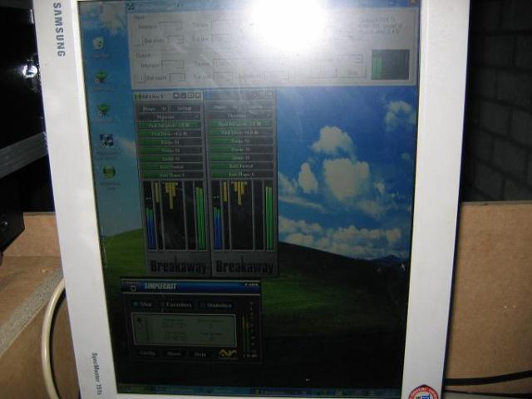The height and width of the screenshot is (399, 532).
Task: Adjust Final Drive slider in right Breakaway
Action: (240, 132)
